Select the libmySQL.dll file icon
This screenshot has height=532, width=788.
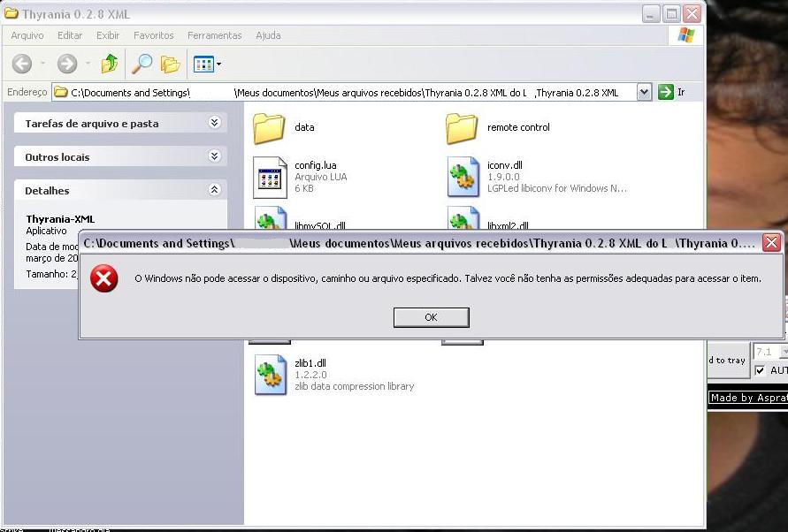click(x=271, y=218)
